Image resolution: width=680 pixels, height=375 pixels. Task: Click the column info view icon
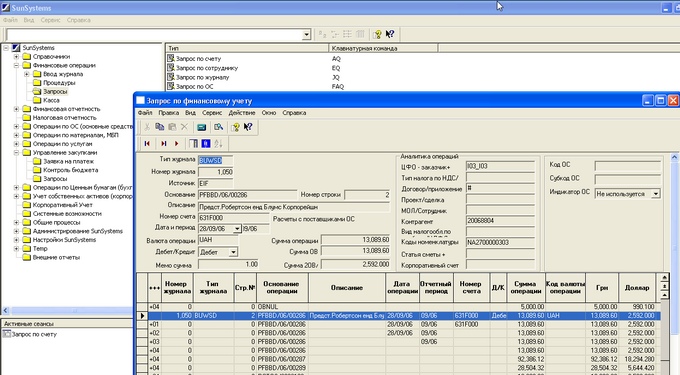[193, 143]
